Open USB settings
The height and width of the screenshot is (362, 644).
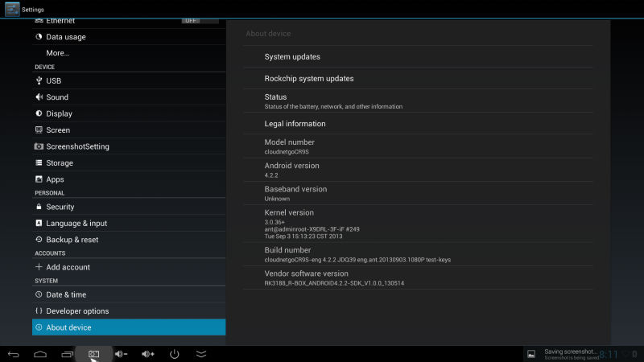tap(129, 81)
